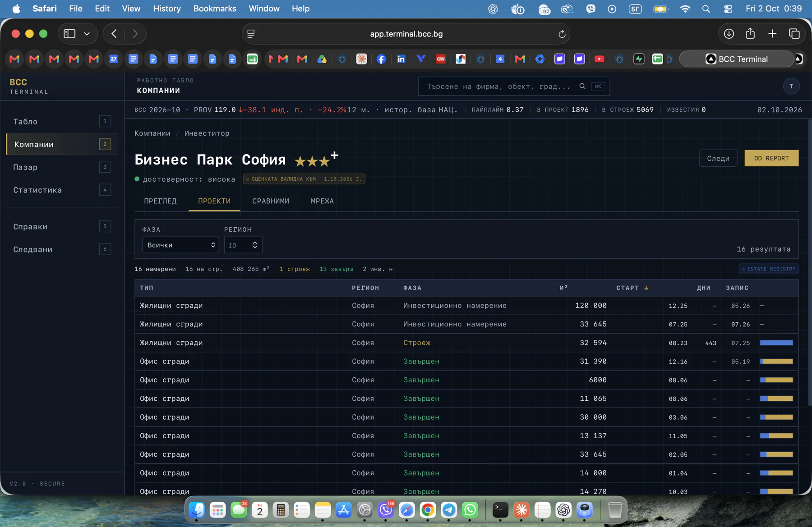Click the bar in 31 390 row
The image size is (812, 527).
point(776,362)
